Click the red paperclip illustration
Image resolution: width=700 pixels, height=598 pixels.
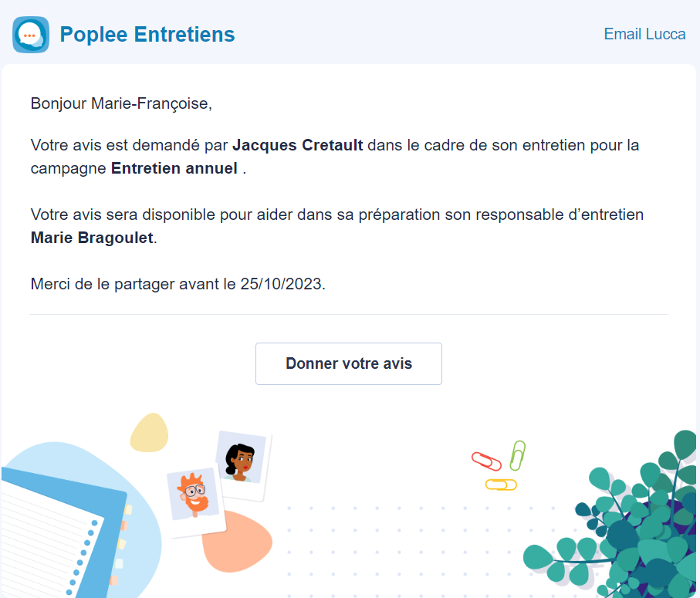pos(486,461)
